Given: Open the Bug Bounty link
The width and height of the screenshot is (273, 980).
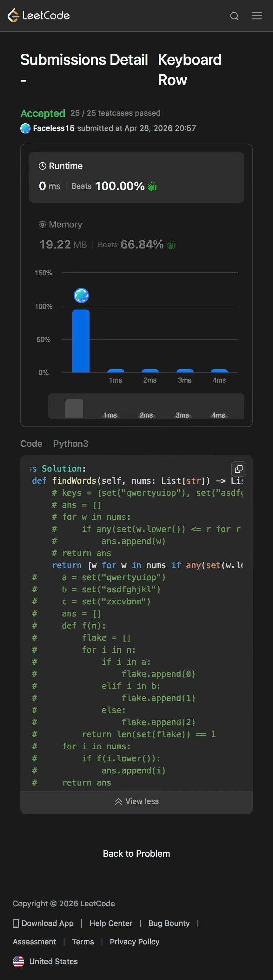Looking at the screenshot, I should pos(169,923).
